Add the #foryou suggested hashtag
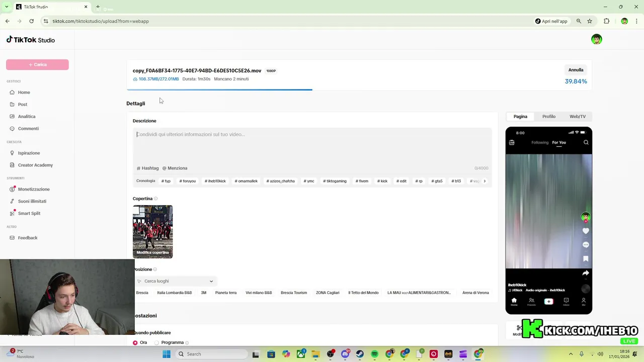The width and height of the screenshot is (644, 362). [188, 181]
